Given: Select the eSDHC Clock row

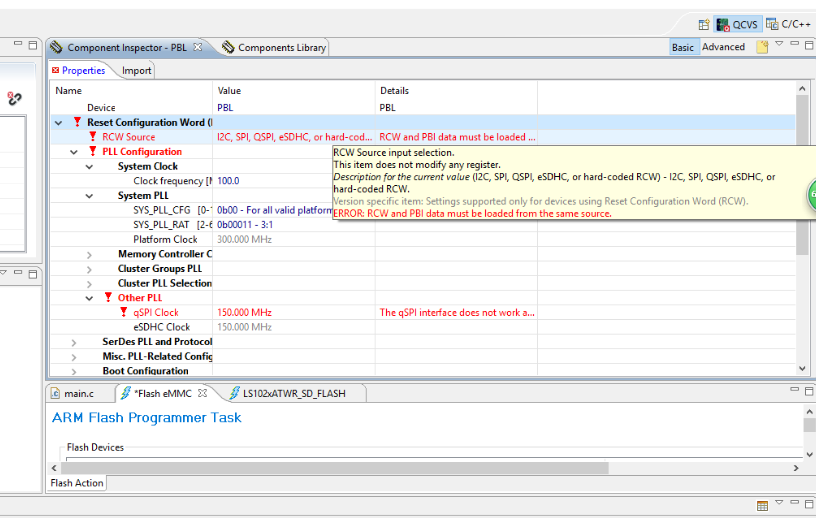Looking at the screenshot, I should click(423, 327).
